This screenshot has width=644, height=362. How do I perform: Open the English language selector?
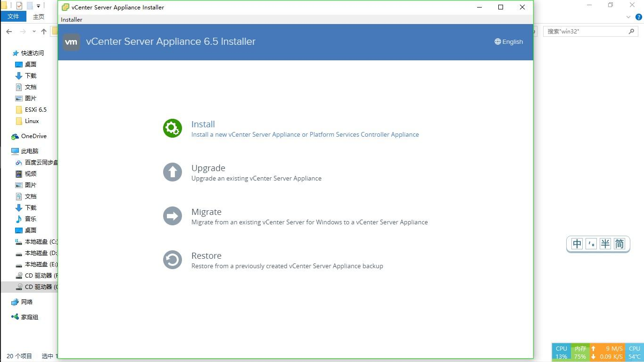[509, 41]
